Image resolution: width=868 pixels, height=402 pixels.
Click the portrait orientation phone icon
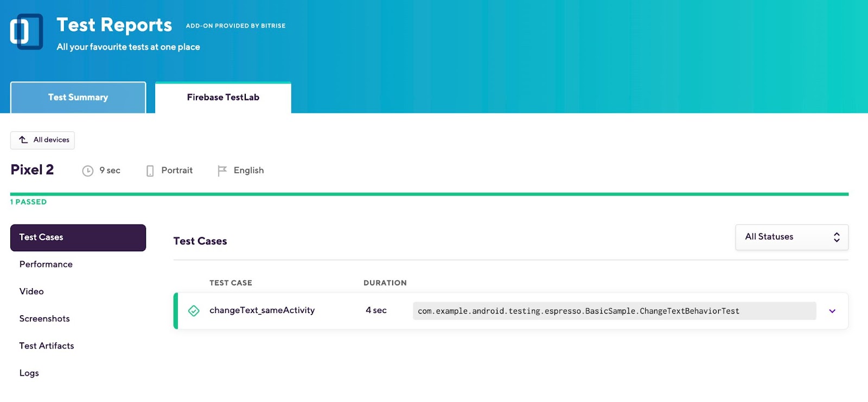pyautogui.click(x=150, y=171)
